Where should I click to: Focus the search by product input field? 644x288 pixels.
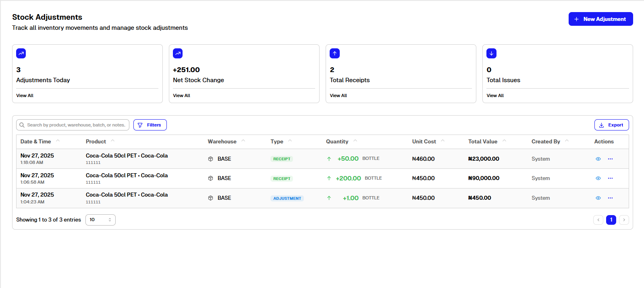pos(76,125)
